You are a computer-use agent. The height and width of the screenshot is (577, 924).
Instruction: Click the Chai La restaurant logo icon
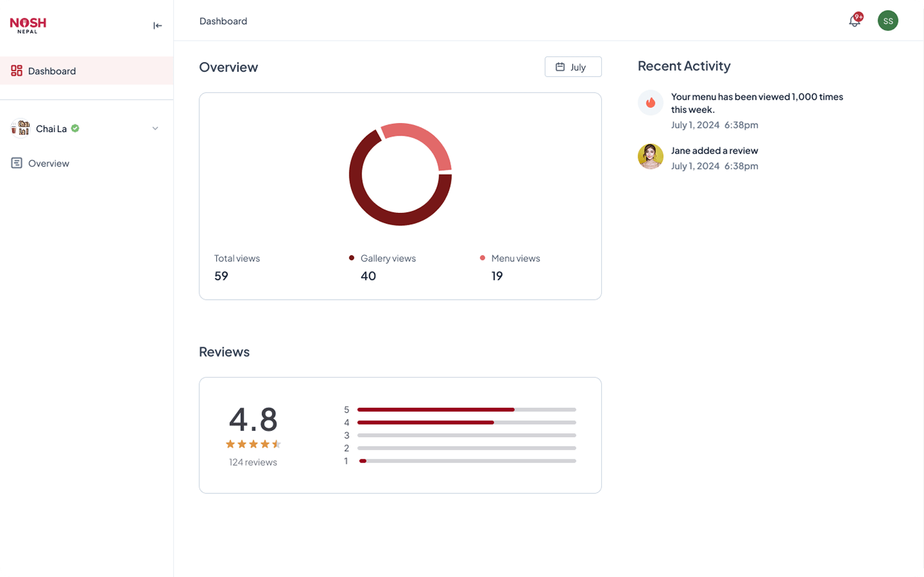[20, 128]
